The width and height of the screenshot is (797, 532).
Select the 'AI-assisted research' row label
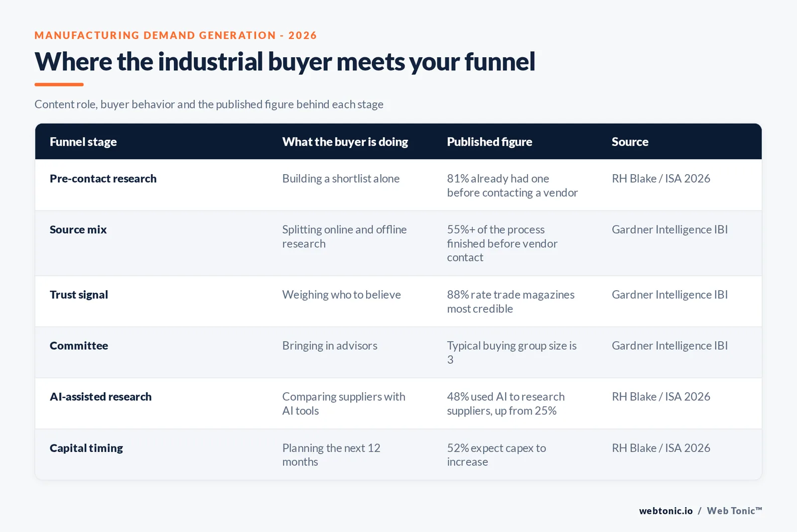click(x=101, y=397)
